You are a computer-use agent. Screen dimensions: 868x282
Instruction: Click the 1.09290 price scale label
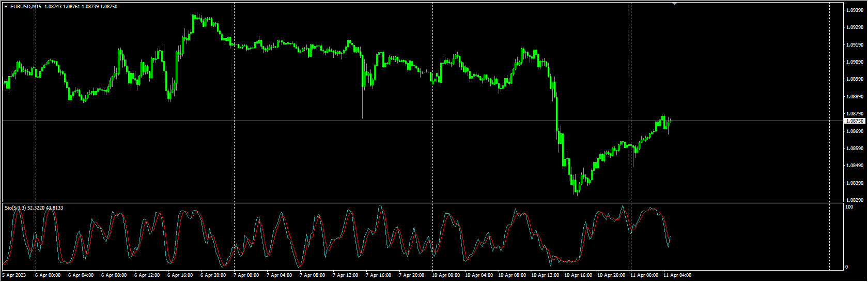point(855,27)
